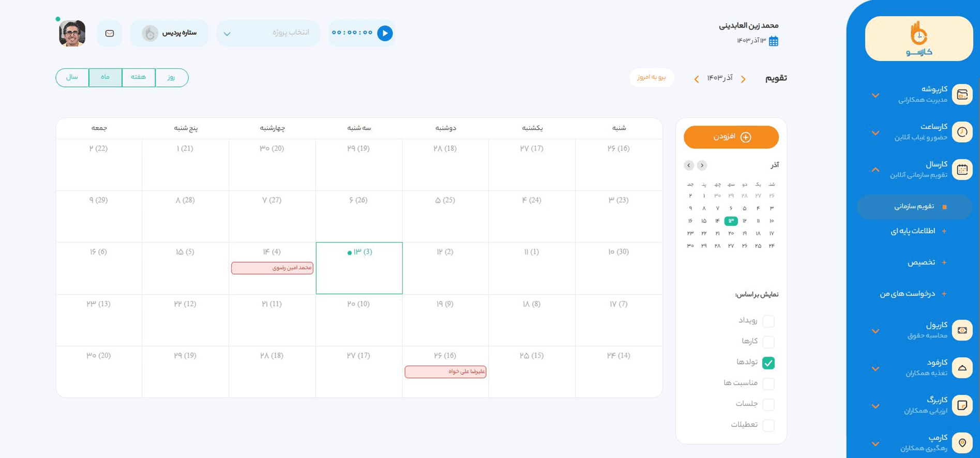Click the Karbarg evaluation icon
The image size is (980, 458).
click(x=962, y=405)
